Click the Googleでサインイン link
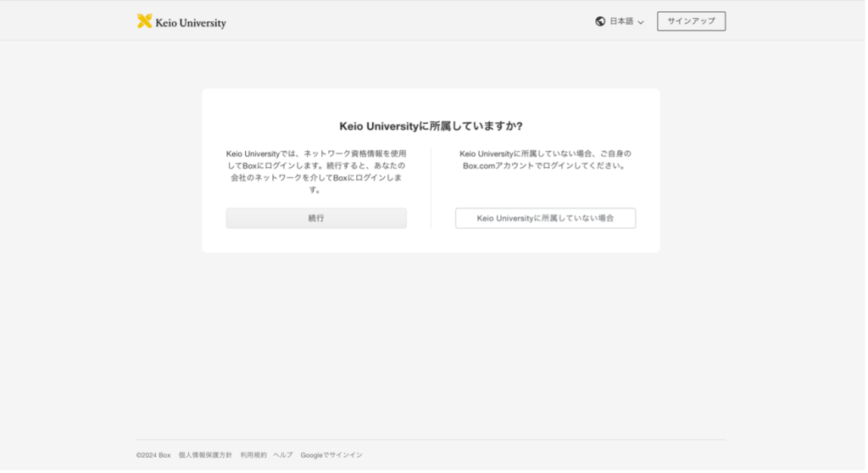 click(331, 456)
